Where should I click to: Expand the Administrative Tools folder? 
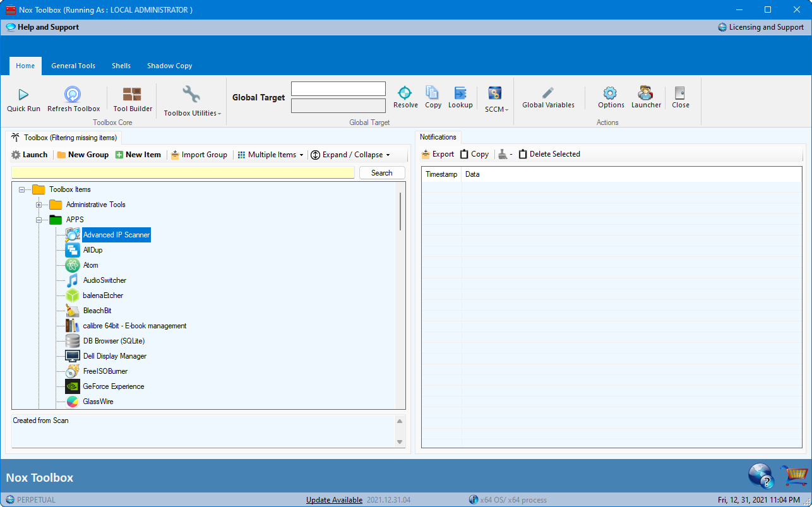point(39,205)
